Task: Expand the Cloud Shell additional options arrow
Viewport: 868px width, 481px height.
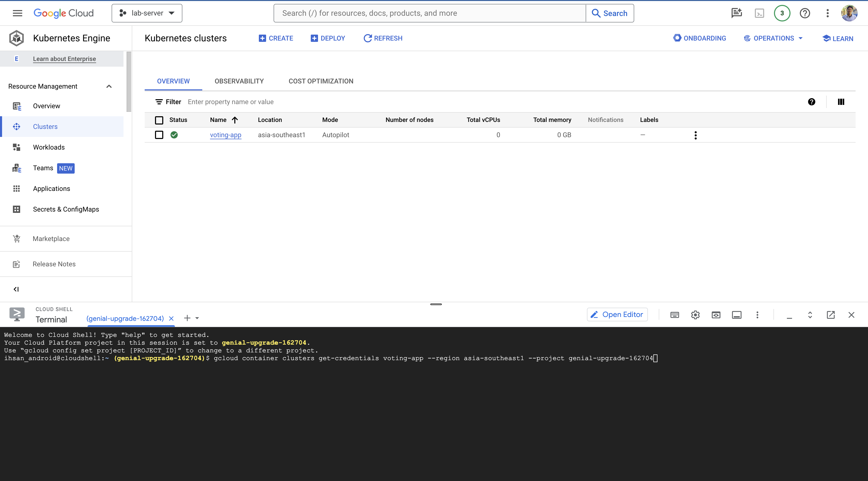Action: pos(194,318)
